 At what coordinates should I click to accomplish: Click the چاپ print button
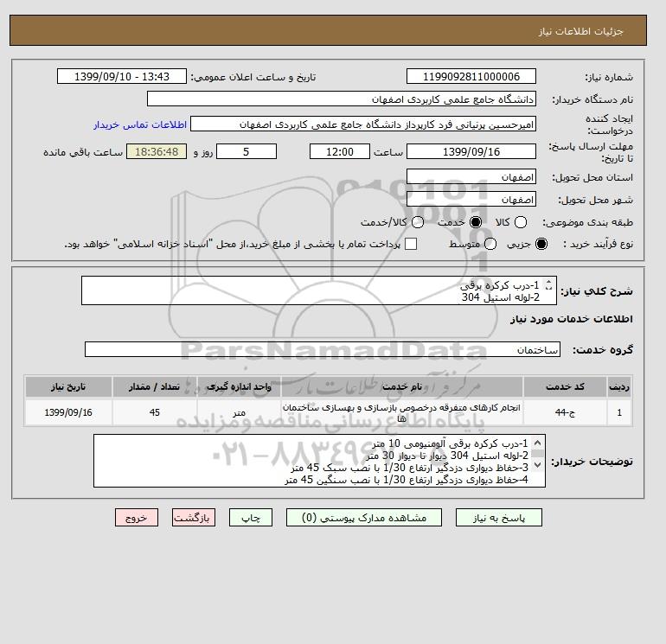tap(251, 518)
